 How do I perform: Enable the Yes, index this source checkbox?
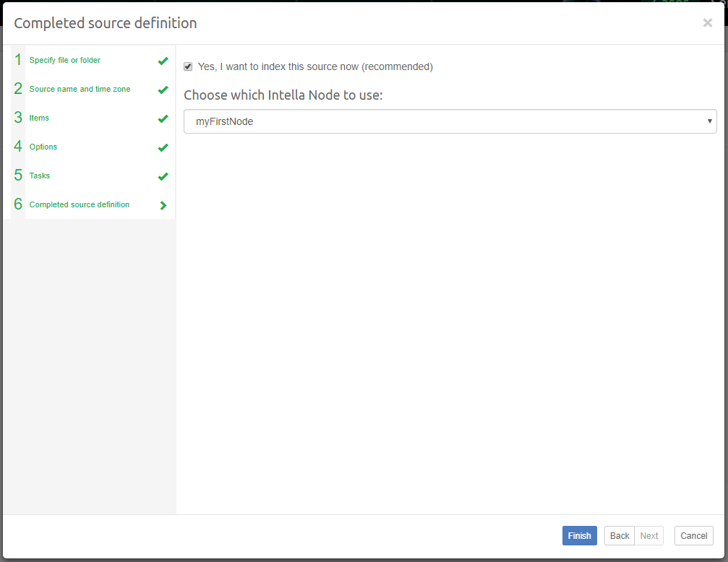(188, 66)
